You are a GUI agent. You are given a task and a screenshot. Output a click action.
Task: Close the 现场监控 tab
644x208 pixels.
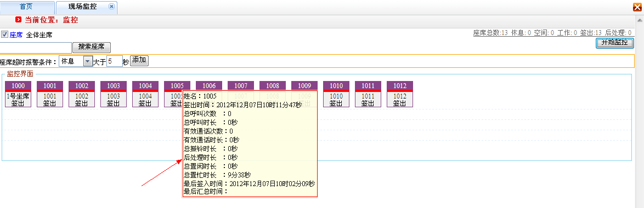click(111, 7)
